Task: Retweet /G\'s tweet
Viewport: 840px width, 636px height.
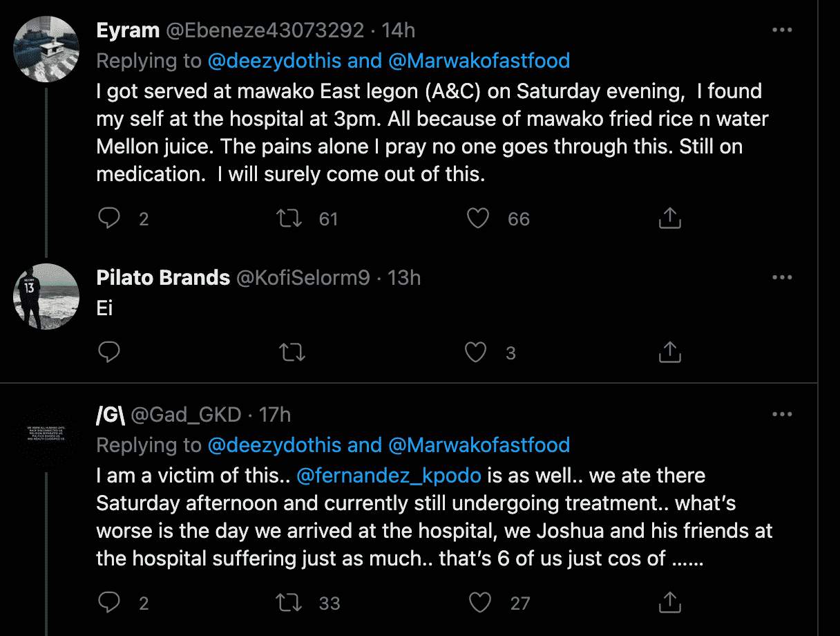Action: click(288, 602)
